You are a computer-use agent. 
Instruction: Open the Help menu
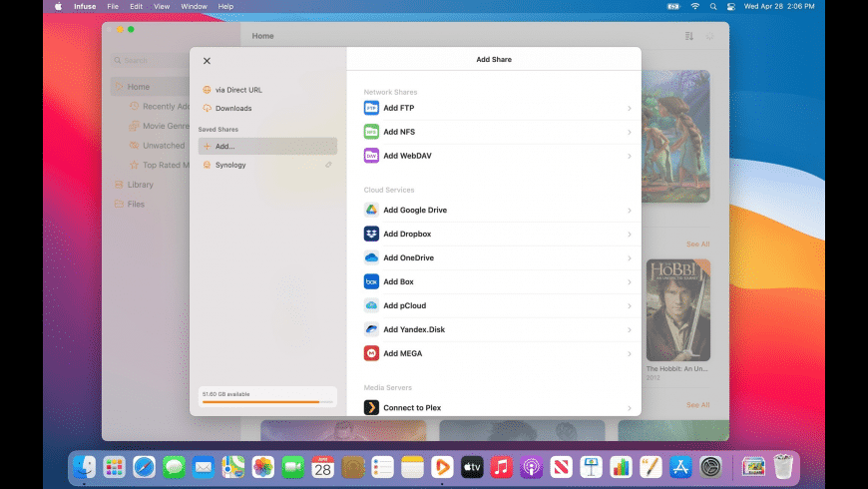click(225, 7)
